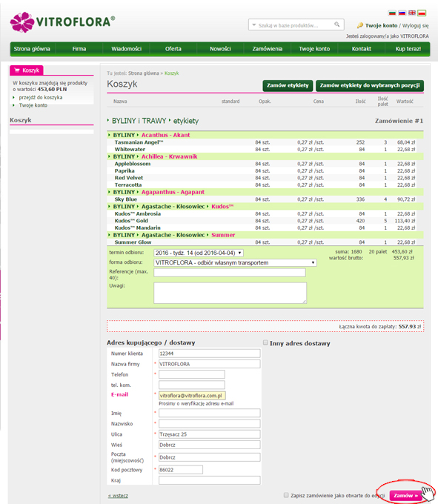Open the Oferta menu item
Image resolution: width=438 pixels, height=504 pixels.
[173, 49]
